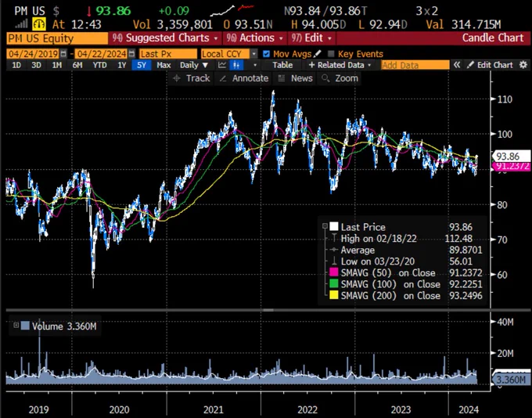Image resolution: width=532 pixels, height=418 pixels.
Task: Edit moving averages with pencil icon
Action: tap(317, 54)
